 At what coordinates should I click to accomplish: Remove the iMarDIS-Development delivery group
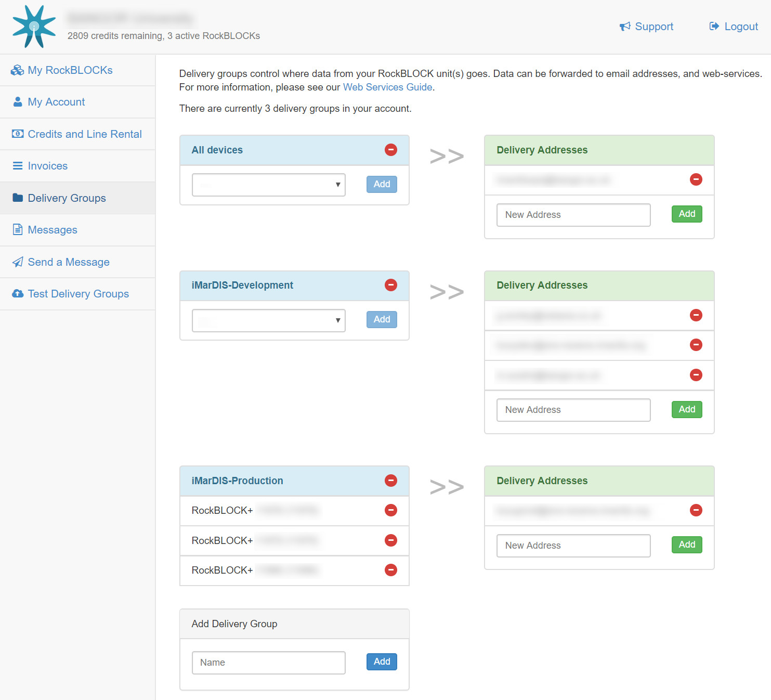click(391, 285)
